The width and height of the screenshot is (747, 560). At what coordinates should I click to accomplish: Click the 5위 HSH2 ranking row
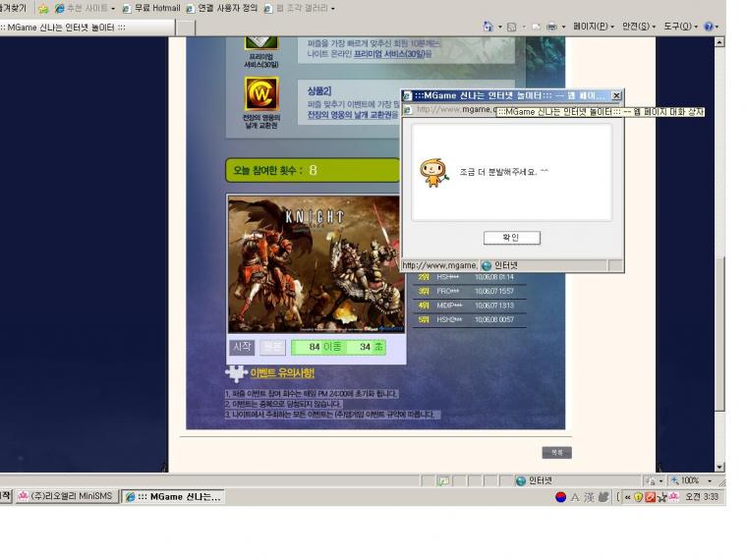pyautogui.click(x=469, y=319)
